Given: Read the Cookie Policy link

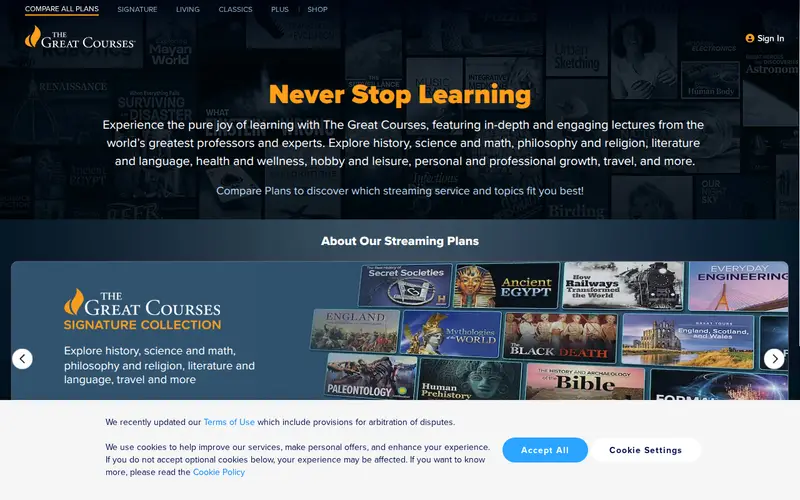Looking at the screenshot, I should tap(219, 472).
